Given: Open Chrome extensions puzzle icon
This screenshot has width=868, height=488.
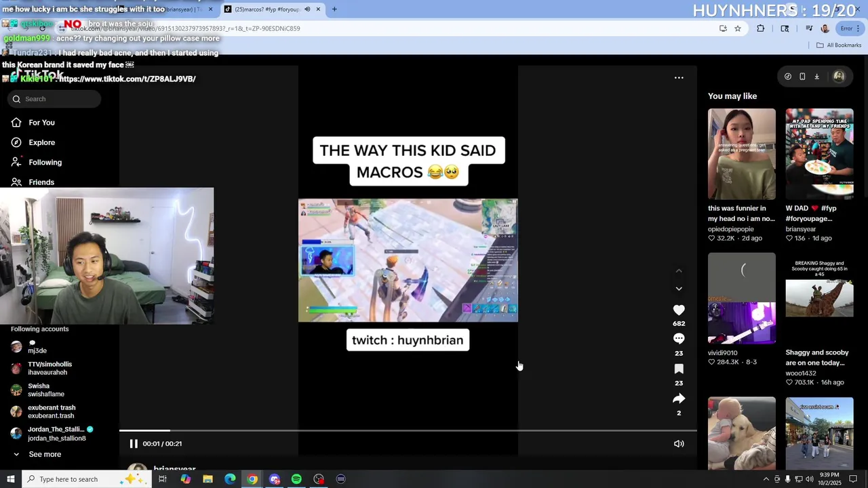Looking at the screenshot, I should (x=760, y=28).
